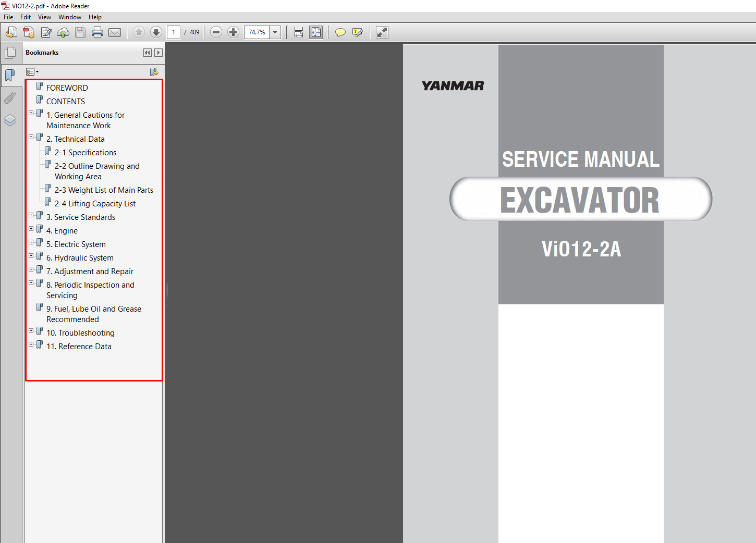The image size is (756, 543).
Task: Open the Attachments paperclip panel
Action: 10,98
